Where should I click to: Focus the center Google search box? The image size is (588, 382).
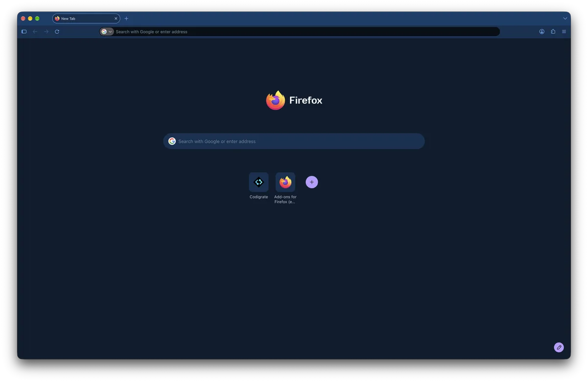294,141
